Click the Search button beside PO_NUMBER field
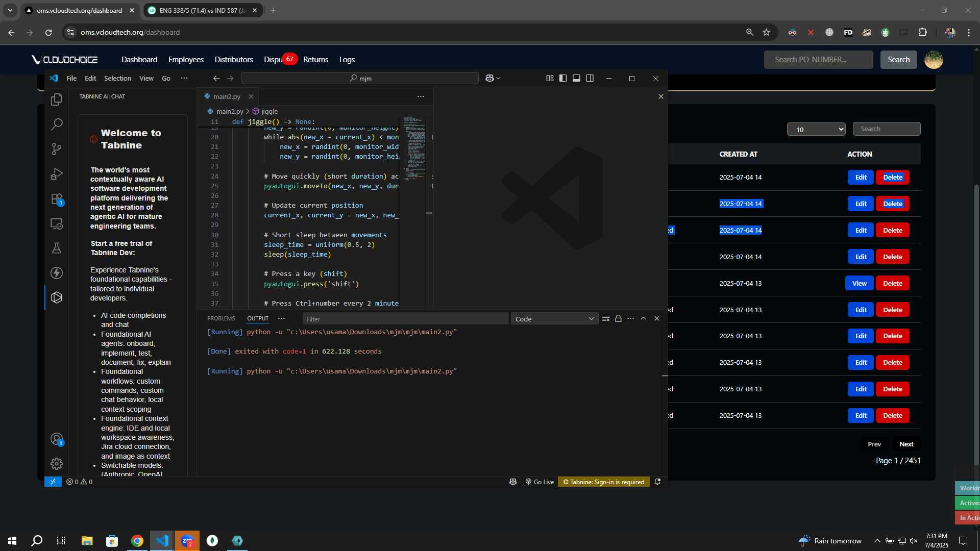980x551 pixels. [x=898, y=60]
